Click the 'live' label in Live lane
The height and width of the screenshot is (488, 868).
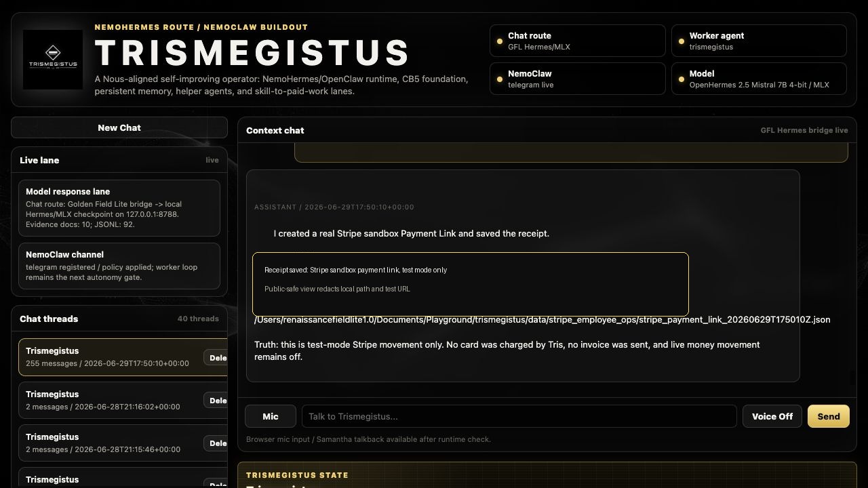212,160
